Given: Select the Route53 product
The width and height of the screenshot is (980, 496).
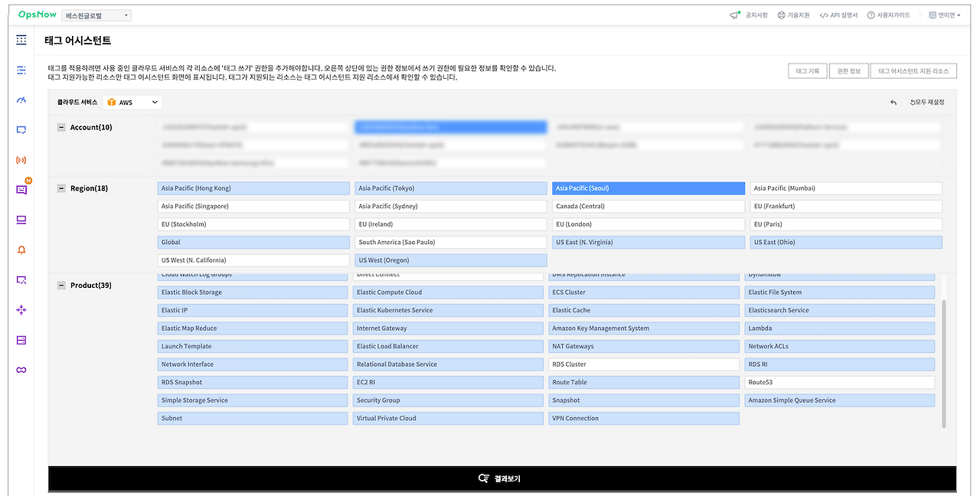Looking at the screenshot, I should (840, 382).
